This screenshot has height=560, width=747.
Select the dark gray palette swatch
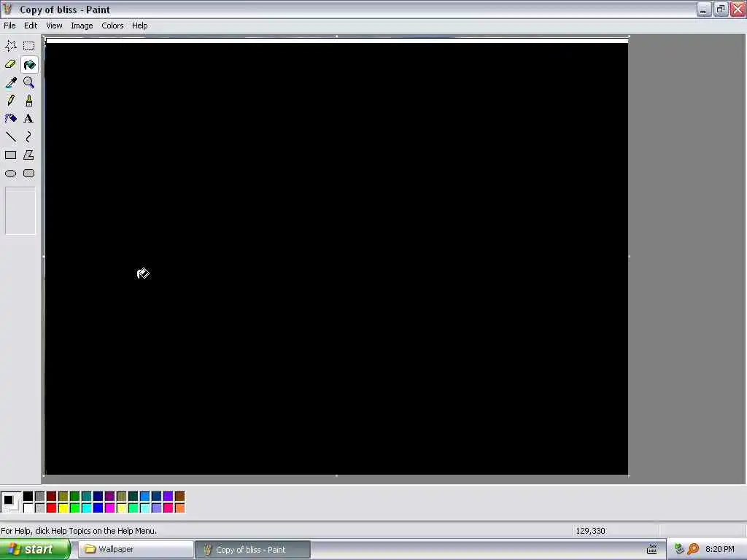(x=39, y=497)
